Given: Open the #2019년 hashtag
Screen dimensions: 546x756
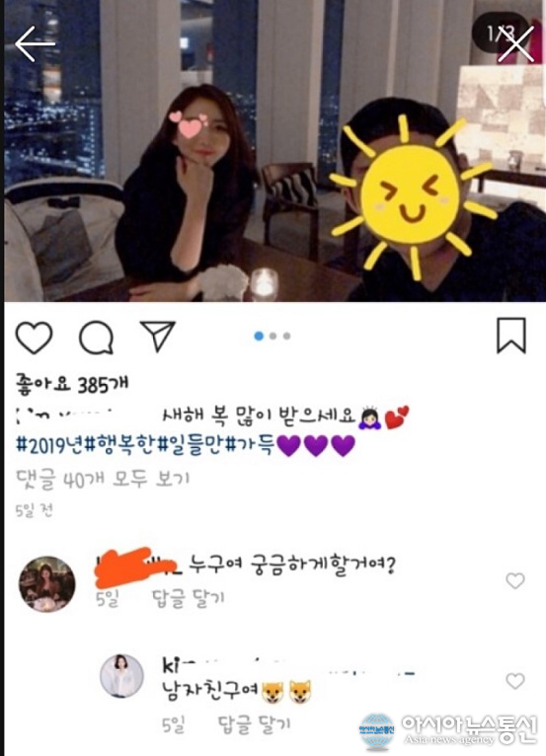Looking at the screenshot, I should (x=50, y=445).
